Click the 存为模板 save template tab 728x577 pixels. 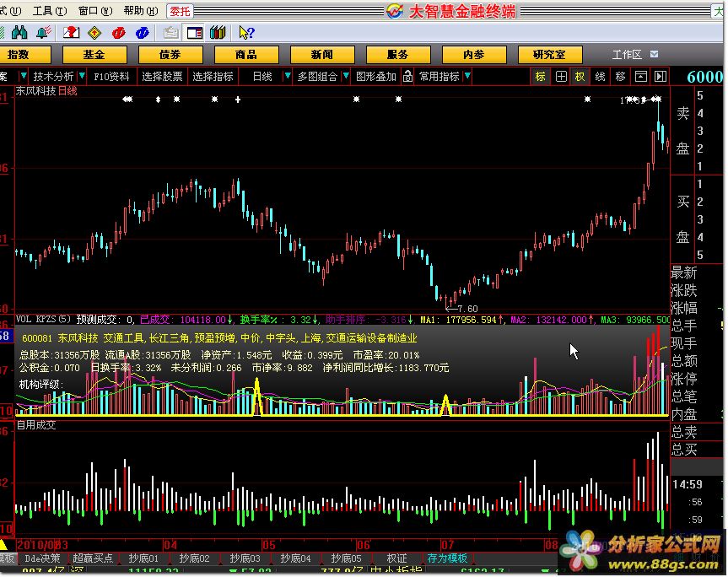[x=447, y=558]
